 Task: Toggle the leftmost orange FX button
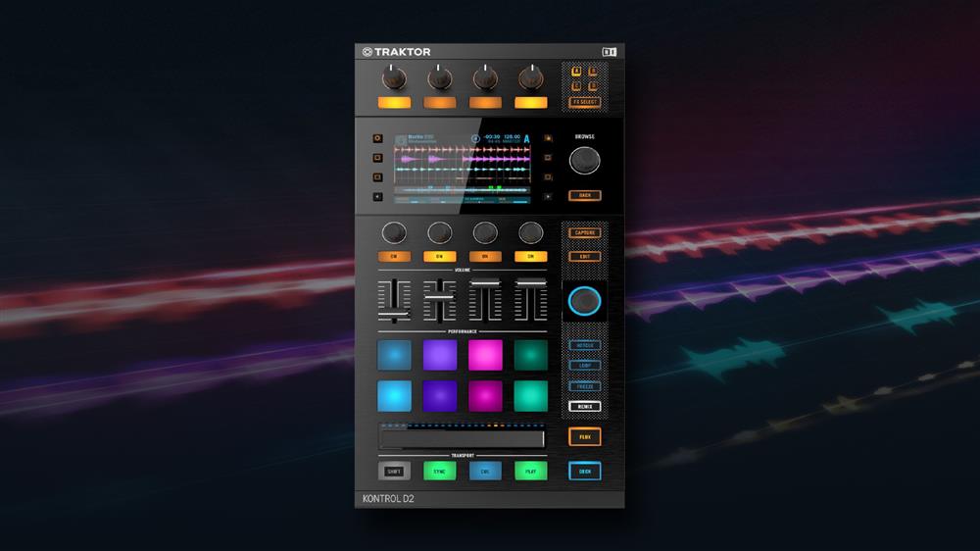coord(394,103)
